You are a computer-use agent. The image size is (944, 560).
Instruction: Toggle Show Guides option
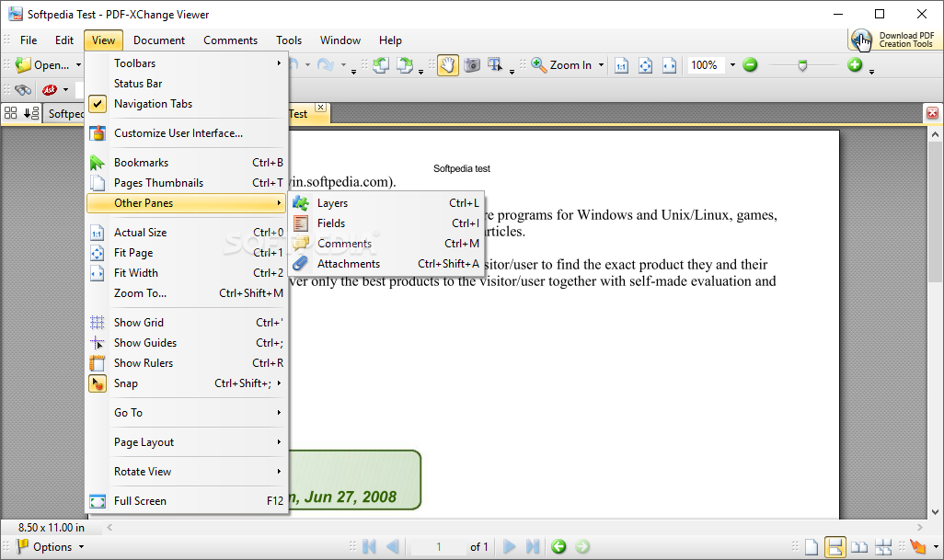[x=187, y=343]
